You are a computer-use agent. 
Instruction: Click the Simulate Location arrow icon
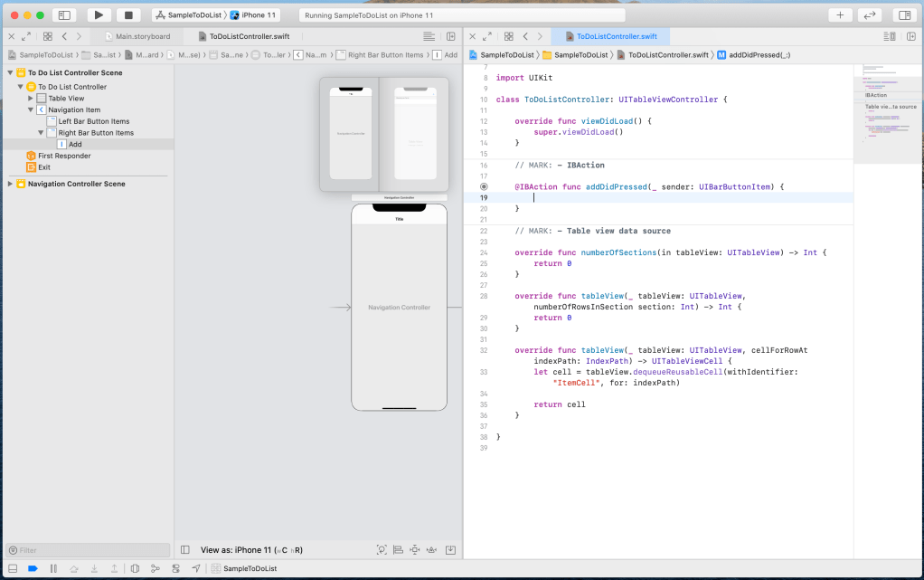click(195, 568)
